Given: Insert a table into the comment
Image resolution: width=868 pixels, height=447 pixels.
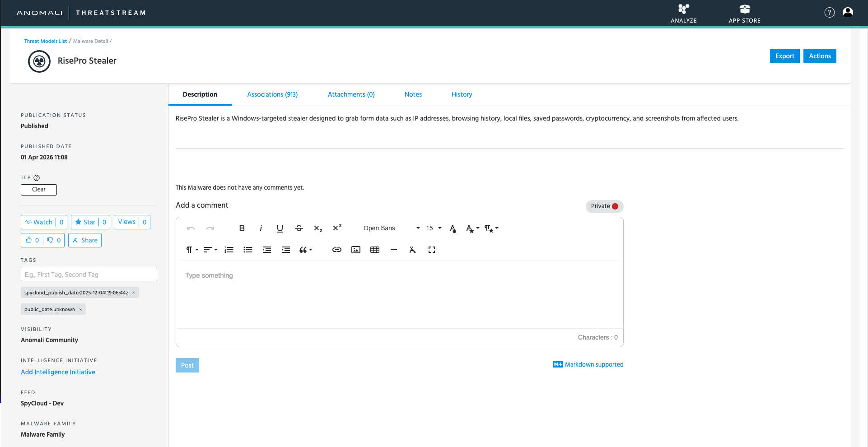Looking at the screenshot, I should coord(375,250).
